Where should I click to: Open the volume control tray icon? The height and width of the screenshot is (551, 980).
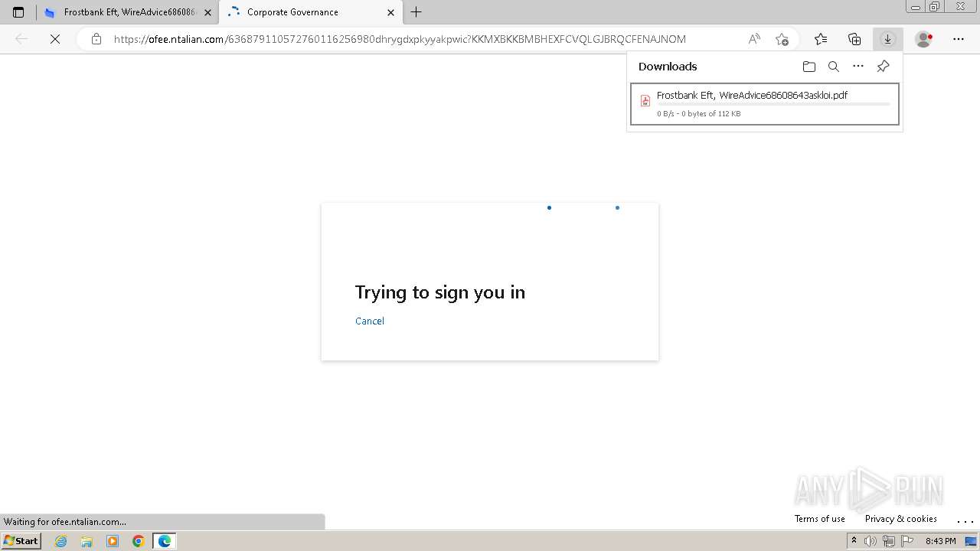(871, 541)
